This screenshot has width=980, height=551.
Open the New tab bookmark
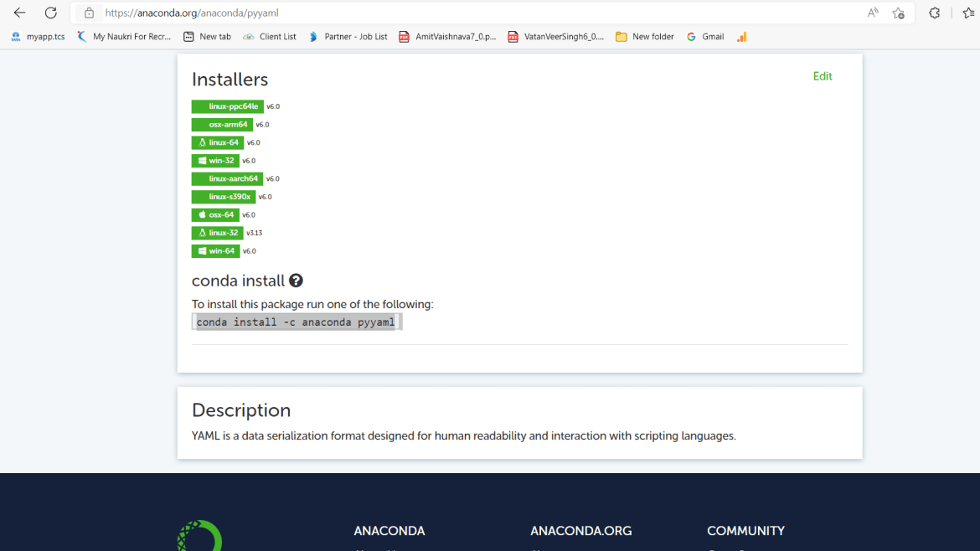(207, 37)
